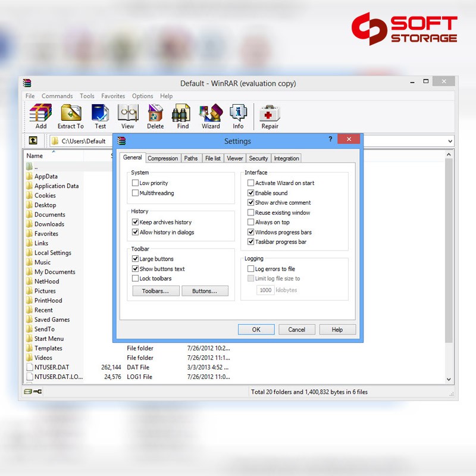Screen dimensions: 476x476
Task: Open the Viewer tab
Action: click(235, 158)
